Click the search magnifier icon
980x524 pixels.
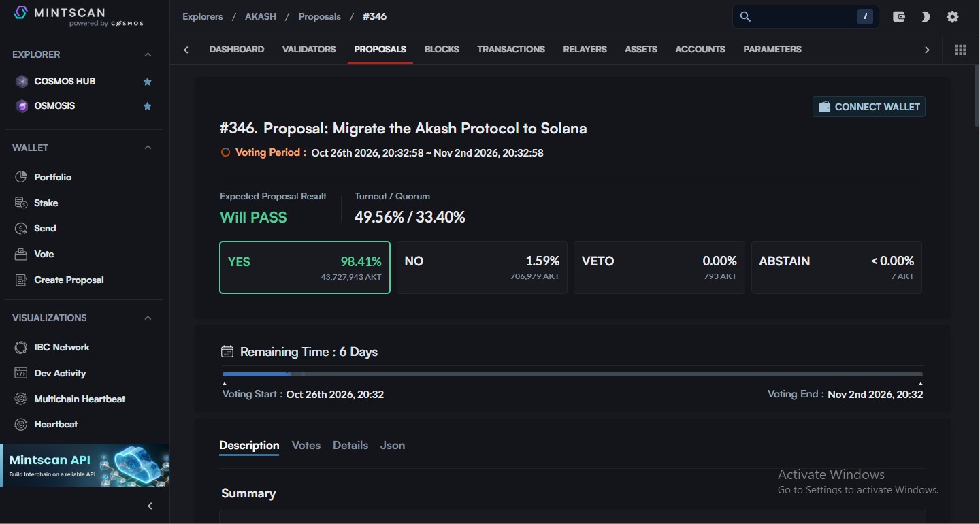745,16
